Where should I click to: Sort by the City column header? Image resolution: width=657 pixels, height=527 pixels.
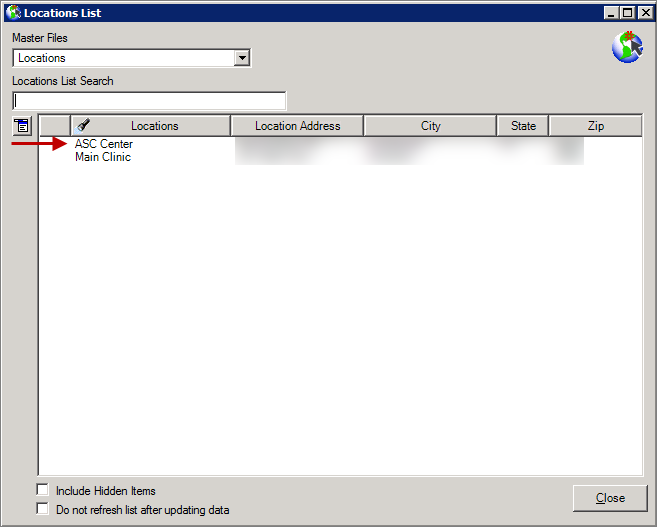coord(430,126)
